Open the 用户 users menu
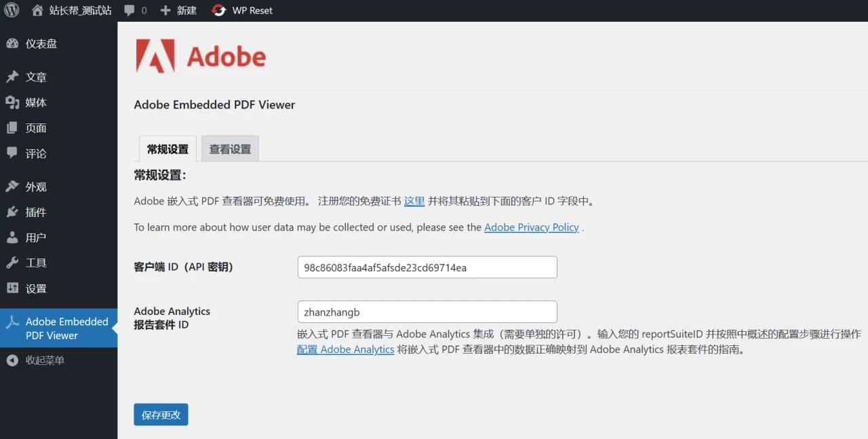This screenshot has width=868, height=439. pos(36,237)
